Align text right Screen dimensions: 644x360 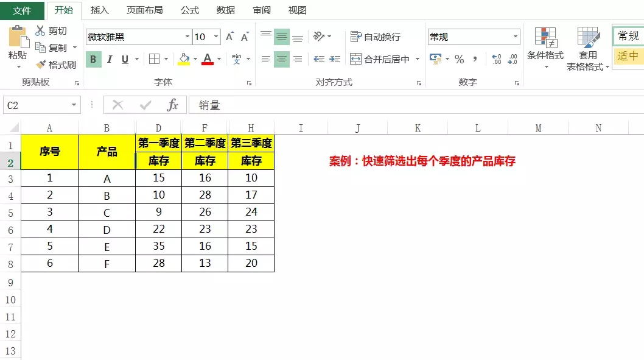click(298, 59)
